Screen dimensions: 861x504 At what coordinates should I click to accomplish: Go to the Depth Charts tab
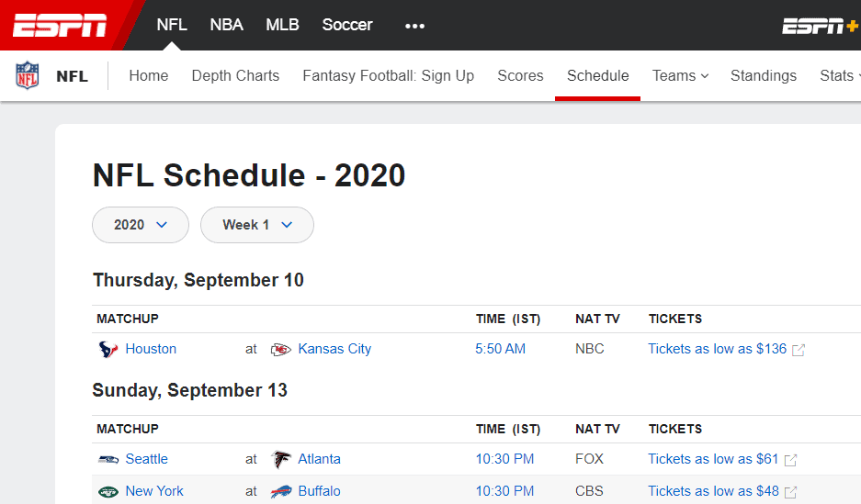click(235, 75)
